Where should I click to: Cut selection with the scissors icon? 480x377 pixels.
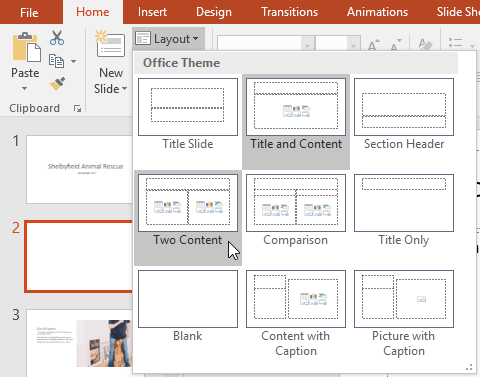tap(57, 38)
